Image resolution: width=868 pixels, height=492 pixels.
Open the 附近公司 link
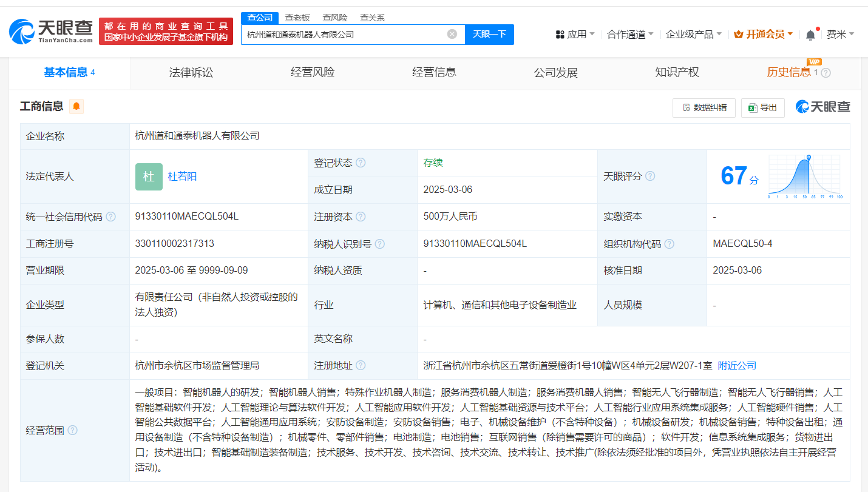(737, 365)
